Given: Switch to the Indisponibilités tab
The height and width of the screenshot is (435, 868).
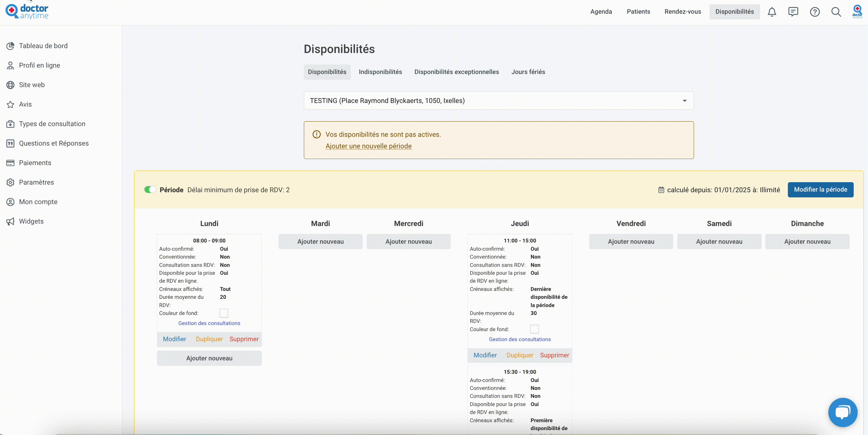Looking at the screenshot, I should coord(380,72).
